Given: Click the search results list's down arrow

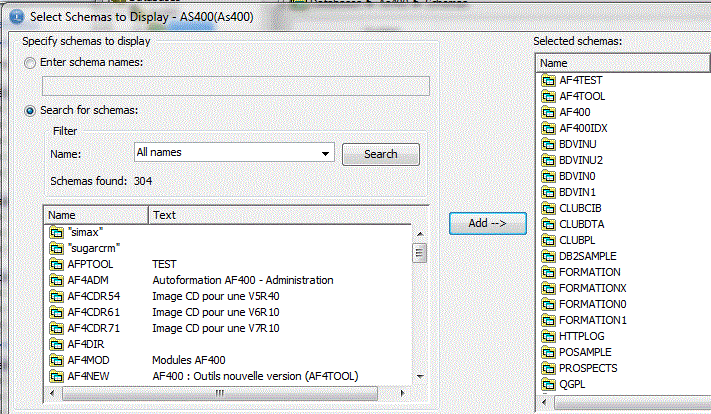Looking at the screenshot, I should coord(420,376).
